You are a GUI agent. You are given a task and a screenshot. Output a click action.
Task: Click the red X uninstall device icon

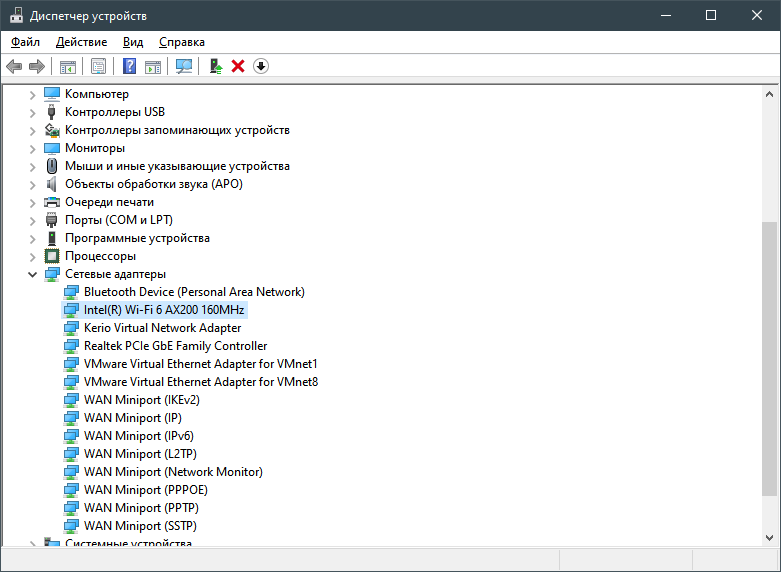238,66
